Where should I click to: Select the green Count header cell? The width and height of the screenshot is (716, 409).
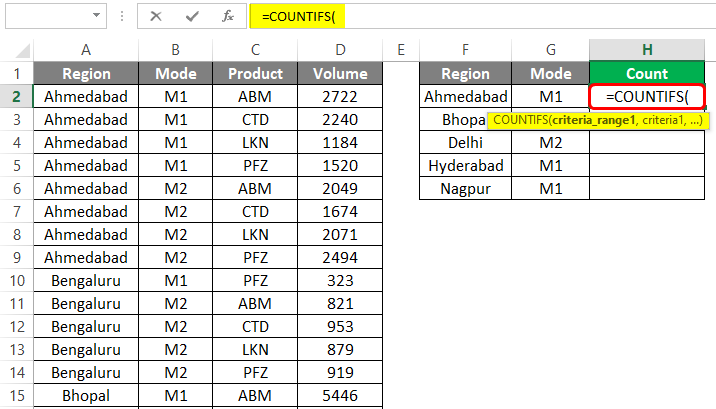(647, 73)
